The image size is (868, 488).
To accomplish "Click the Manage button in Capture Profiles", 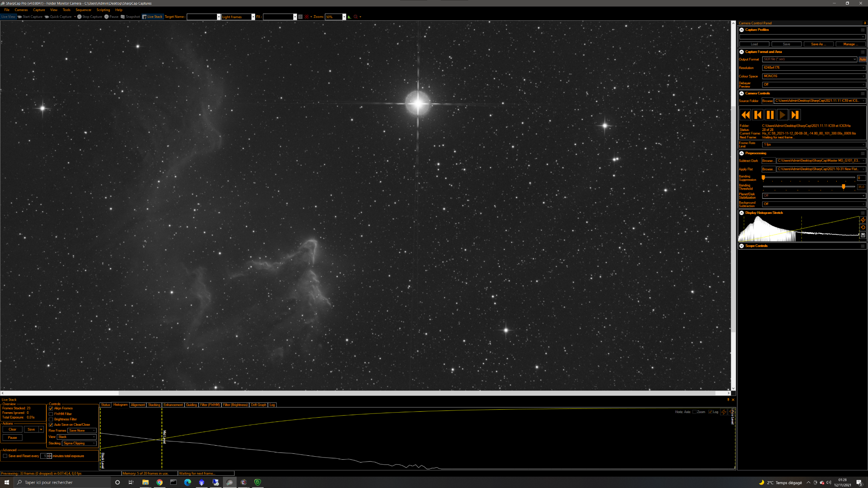I will click(851, 44).
